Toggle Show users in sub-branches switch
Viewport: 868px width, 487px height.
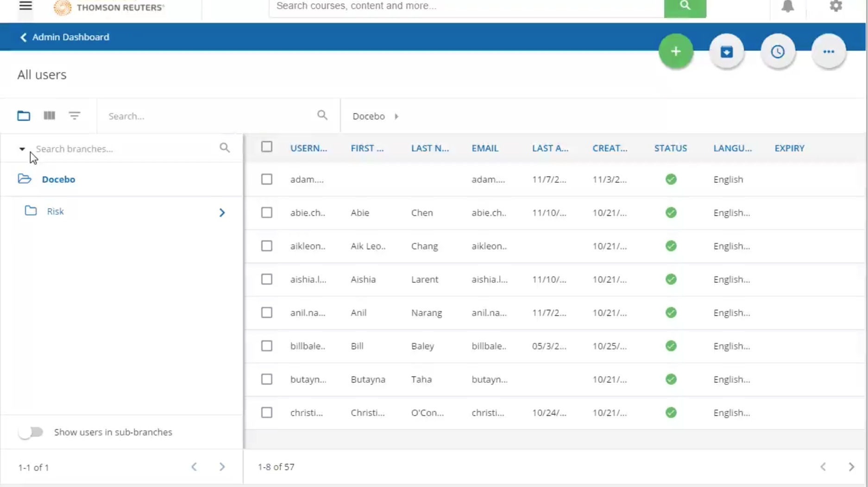point(31,432)
